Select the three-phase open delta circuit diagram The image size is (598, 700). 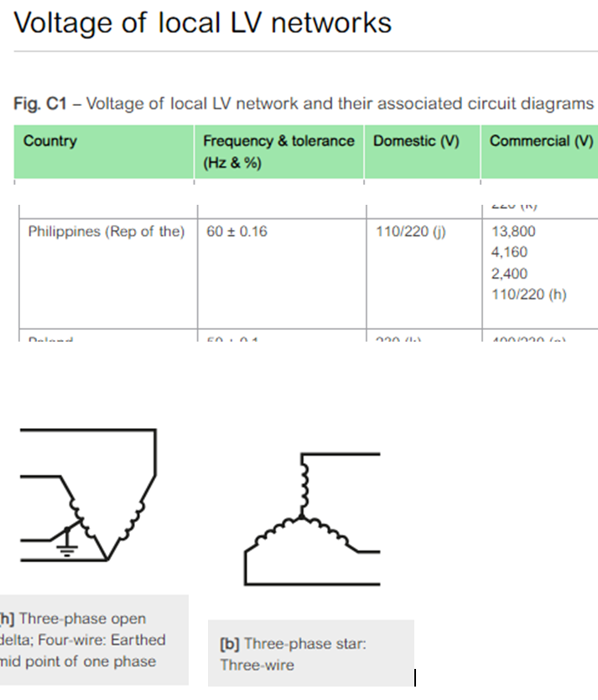84,502
